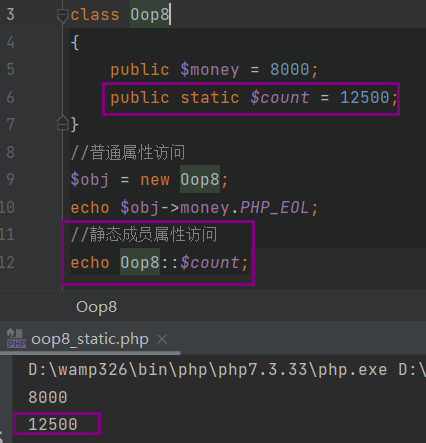Screen dimensions: 426x443
Task: Click PHP_EOL constant on line 10
Action: coord(274,208)
